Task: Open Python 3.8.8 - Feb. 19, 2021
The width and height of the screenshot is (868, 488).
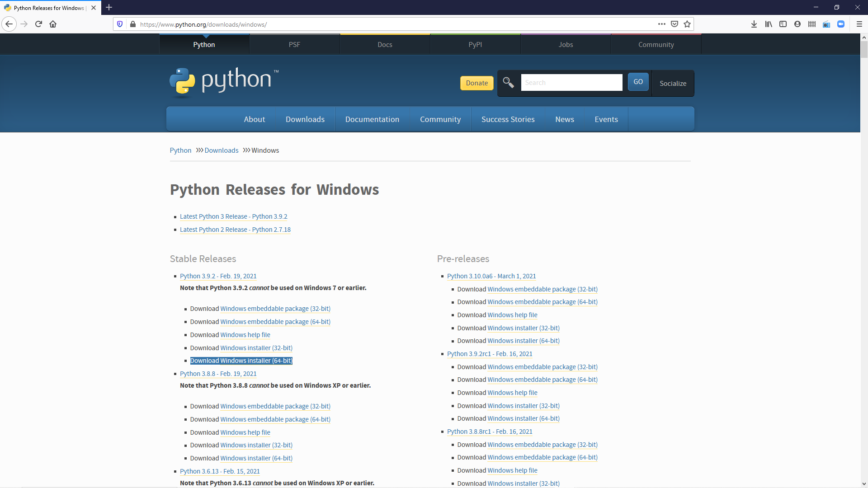Action: (x=218, y=374)
